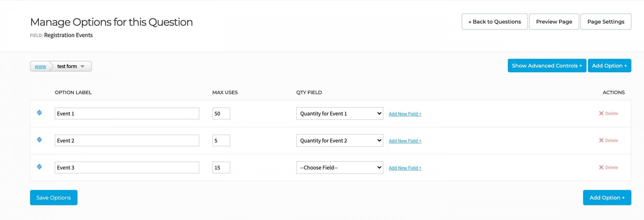644x220 pixels.
Task: Expand the --Choose Field-- dropdown for Event 3
Action: tap(339, 168)
